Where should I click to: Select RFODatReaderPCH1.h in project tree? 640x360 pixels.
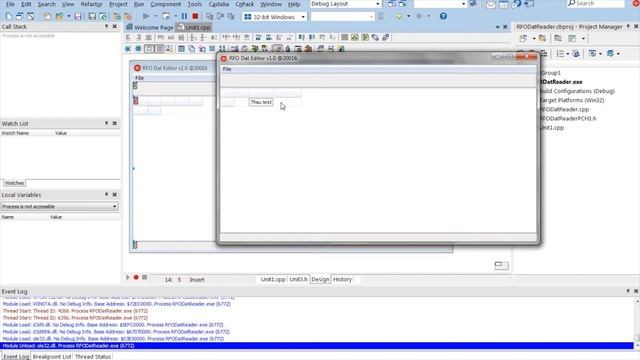coord(568,118)
